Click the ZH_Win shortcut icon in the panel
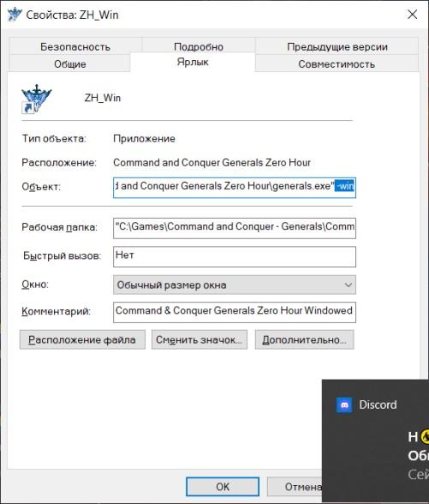429x504 pixels. [x=36, y=99]
